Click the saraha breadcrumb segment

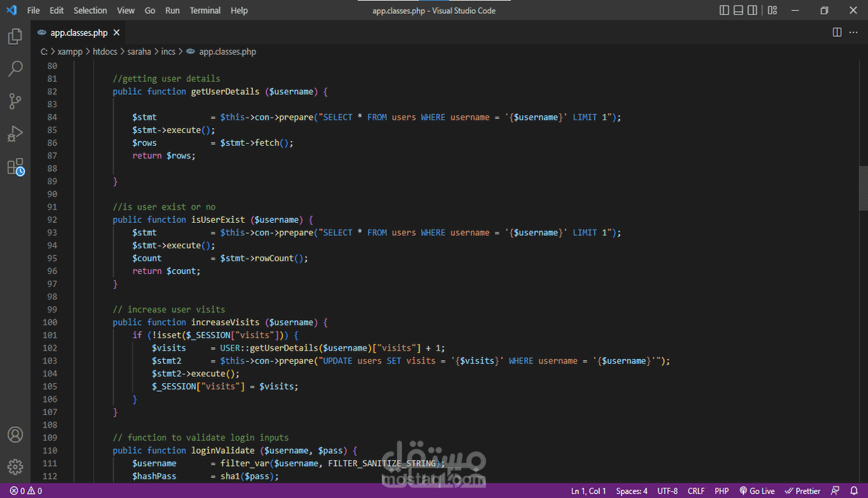[x=139, y=51]
